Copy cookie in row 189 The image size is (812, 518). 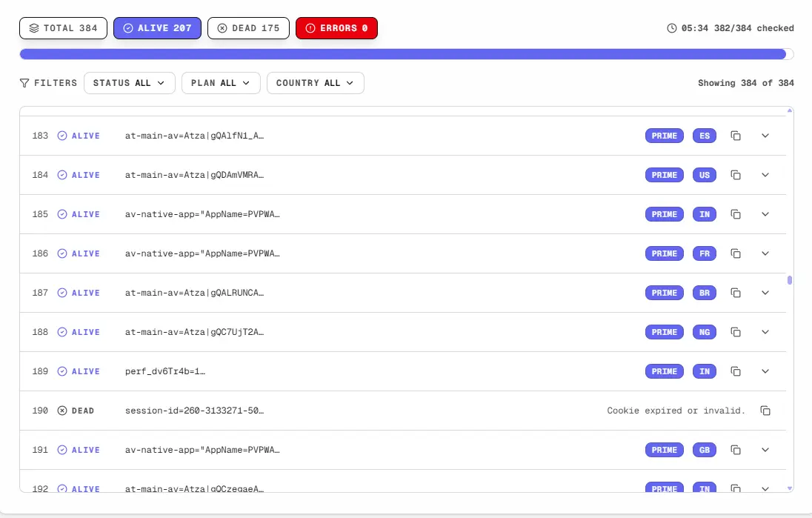tap(736, 371)
